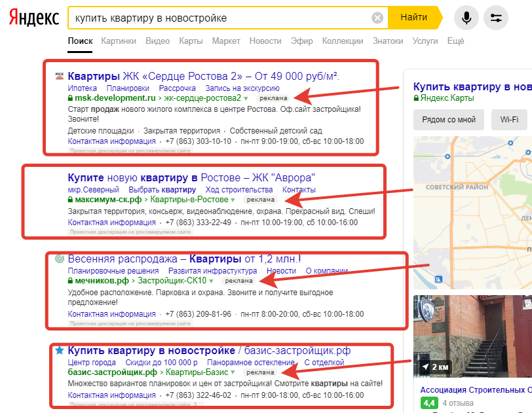
Task: Click the Яндекс logo
Action: click(34, 17)
